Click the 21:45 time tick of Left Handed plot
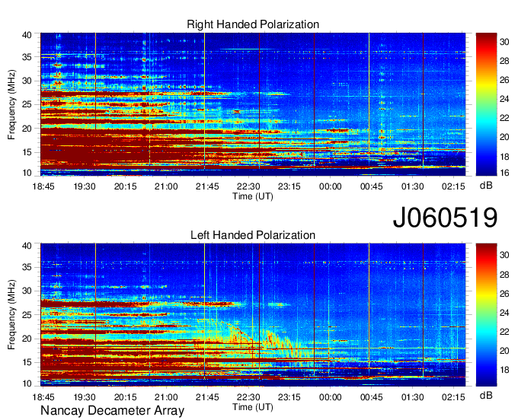Viewport: 518px width, 420px height. (207, 397)
